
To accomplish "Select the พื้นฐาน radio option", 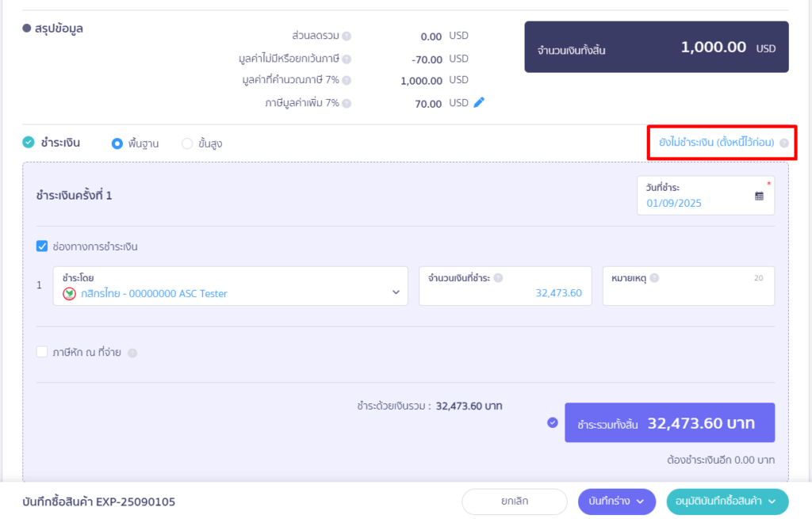I will 117,143.
